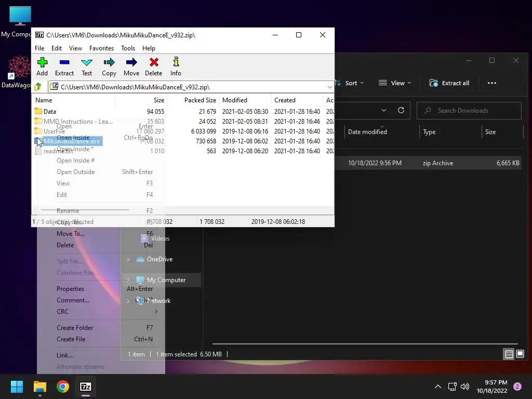The height and width of the screenshot is (399, 532).
Task: Expand the CRC submenu arrow
Action: pyautogui.click(x=156, y=311)
